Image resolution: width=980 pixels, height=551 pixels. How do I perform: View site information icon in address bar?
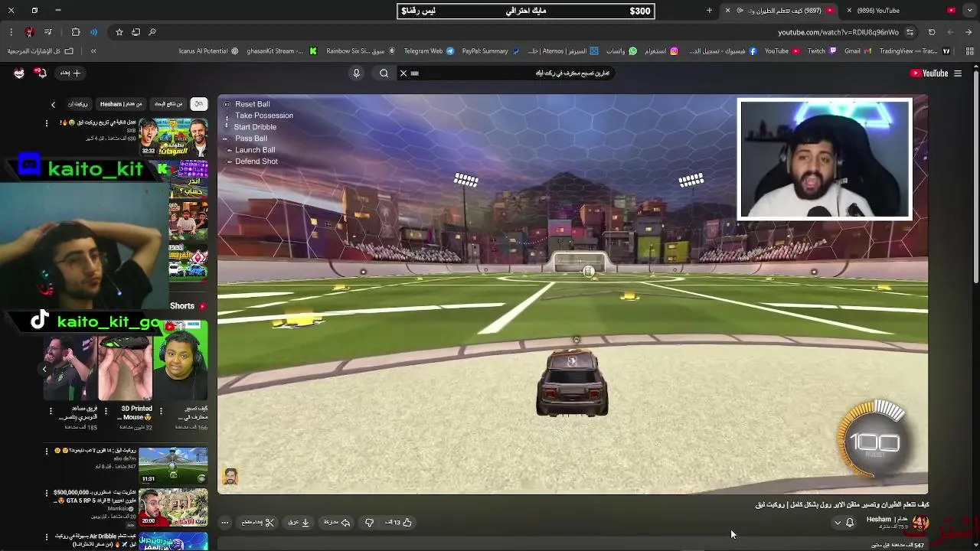coord(910,32)
